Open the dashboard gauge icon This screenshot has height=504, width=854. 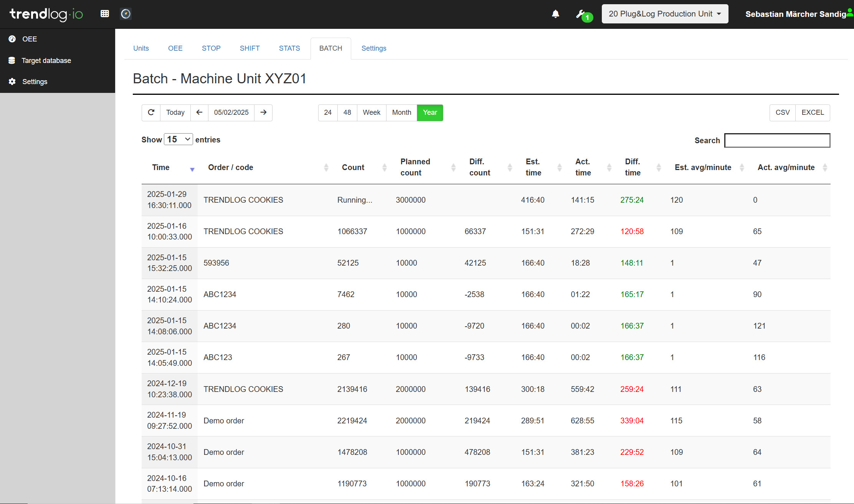pyautogui.click(x=126, y=14)
